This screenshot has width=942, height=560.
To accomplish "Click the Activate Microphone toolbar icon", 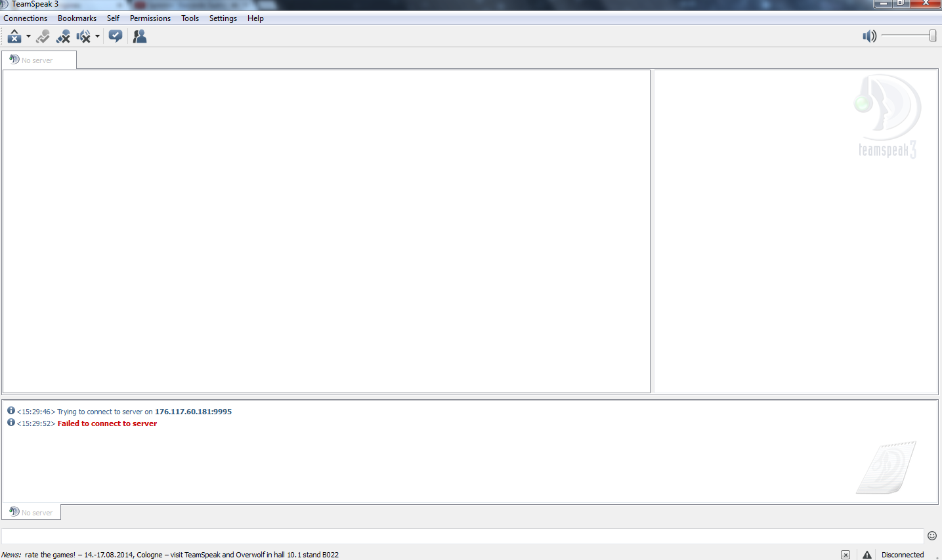I will [x=43, y=37].
